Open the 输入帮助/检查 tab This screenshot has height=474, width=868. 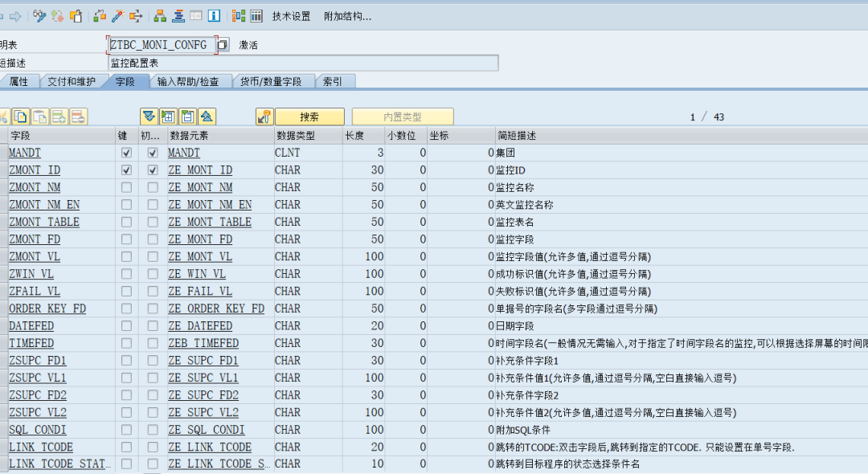point(188,81)
